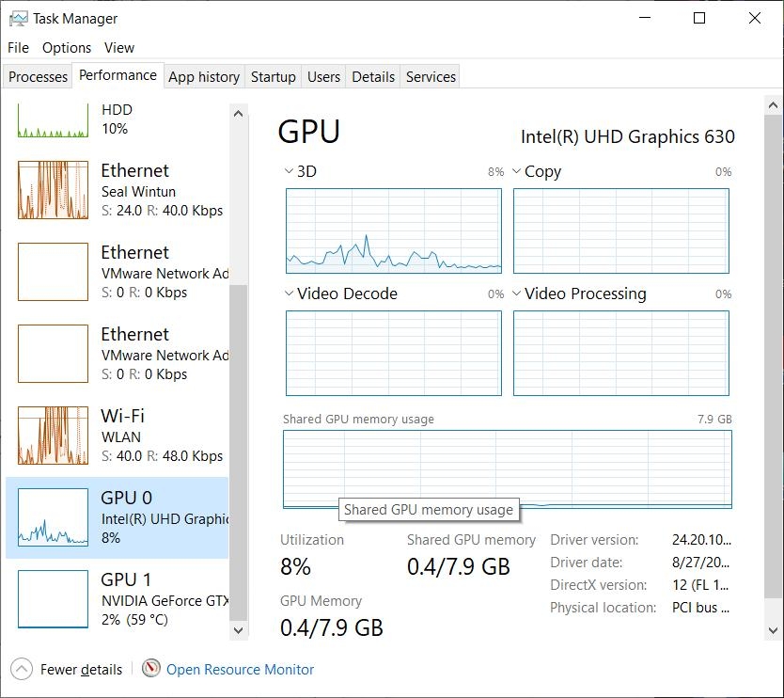Select the Seal Wintun Ethernet adapter graph
784x698 pixels.
point(113,191)
